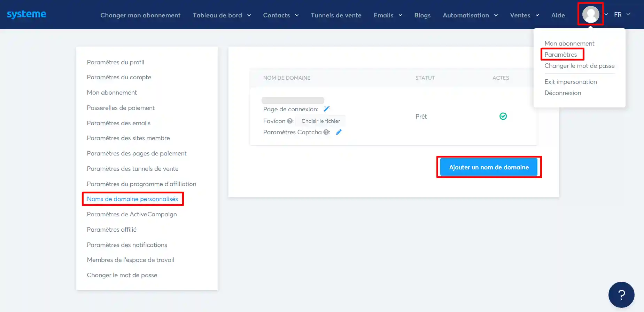The height and width of the screenshot is (312, 644).
Task: Go to Blogs in the navbar
Action: pyautogui.click(x=422, y=15)
